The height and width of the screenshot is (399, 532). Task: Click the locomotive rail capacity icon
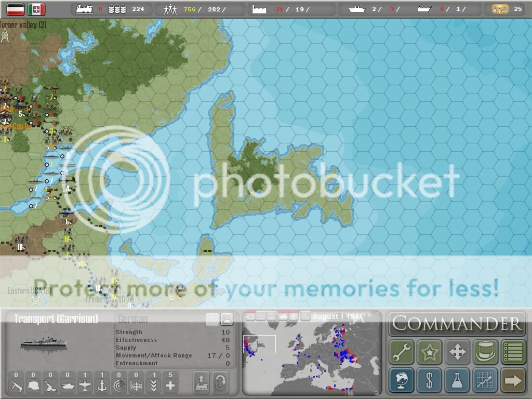pos(85,9)
